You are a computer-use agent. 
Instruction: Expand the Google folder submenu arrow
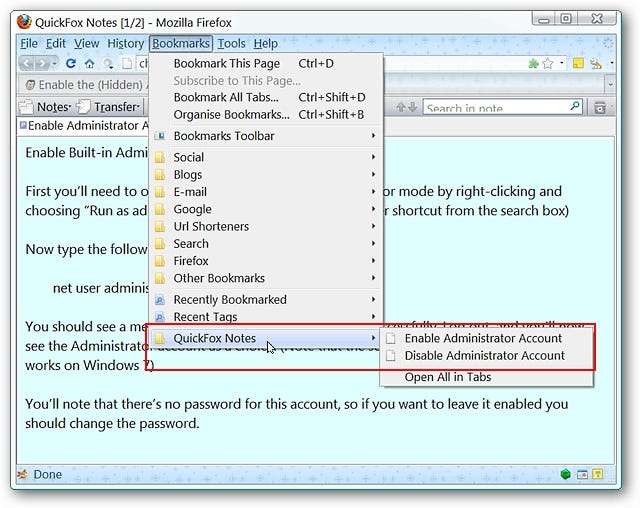[x=373, y=209]
